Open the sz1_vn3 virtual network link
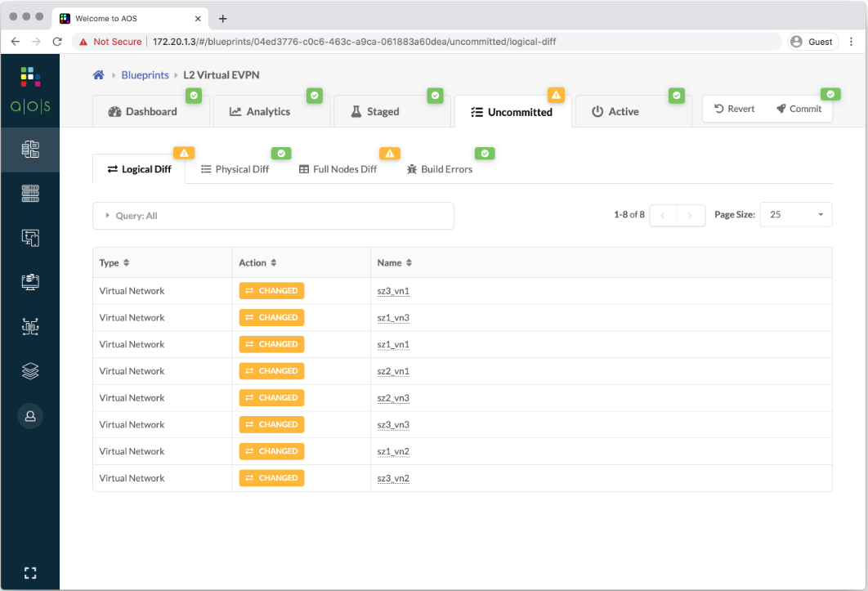The image size is (868, 591). pos(393,317)
